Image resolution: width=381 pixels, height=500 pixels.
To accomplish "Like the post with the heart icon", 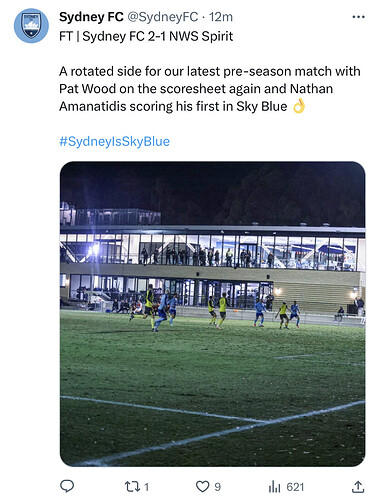I will pyautogui.click(x=202, y=487).
